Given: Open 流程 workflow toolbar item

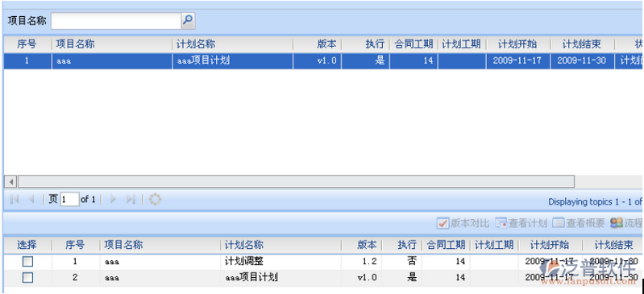Looking at the screenshot, I should pyautogui.click(x=627, y=223).
